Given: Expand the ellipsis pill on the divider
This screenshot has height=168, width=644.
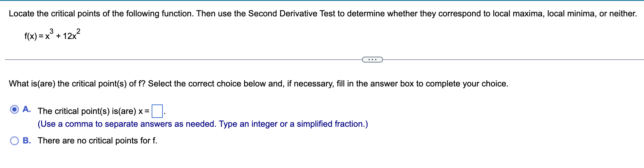Looking at the screenshot, I should [372, 60].
